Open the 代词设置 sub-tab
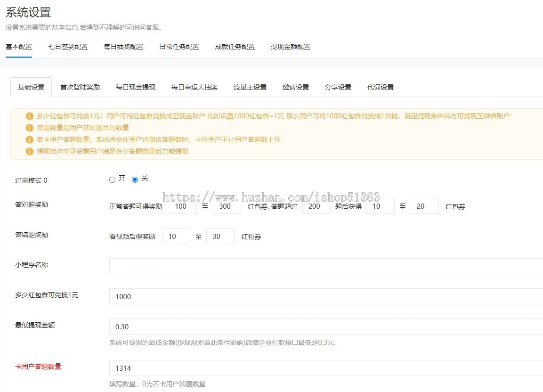The height and width of the screenshot is (392, 543). 381,87
